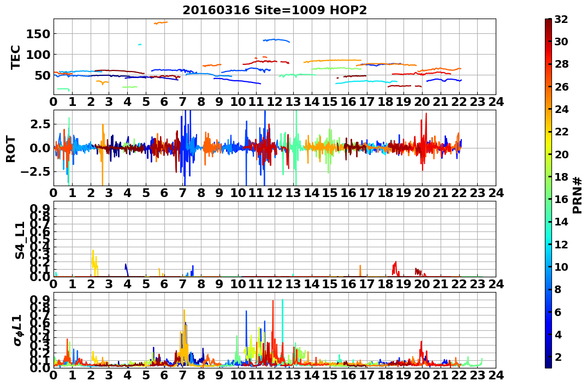Click colorbar tick label 2
This screenshot has width=588, height=387.
click(x=558, y=356)
